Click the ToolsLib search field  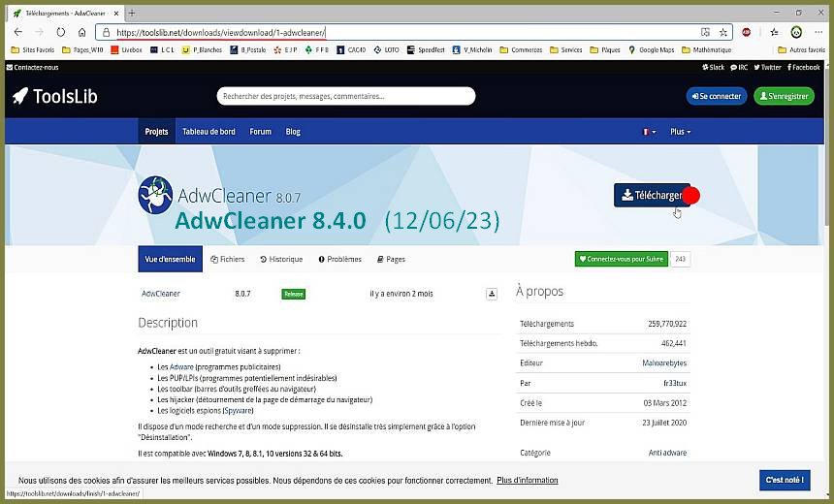[346, 96]
